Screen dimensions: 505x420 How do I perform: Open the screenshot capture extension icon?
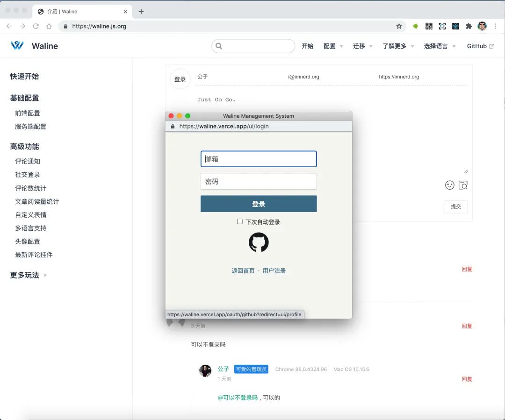[442, 26]
